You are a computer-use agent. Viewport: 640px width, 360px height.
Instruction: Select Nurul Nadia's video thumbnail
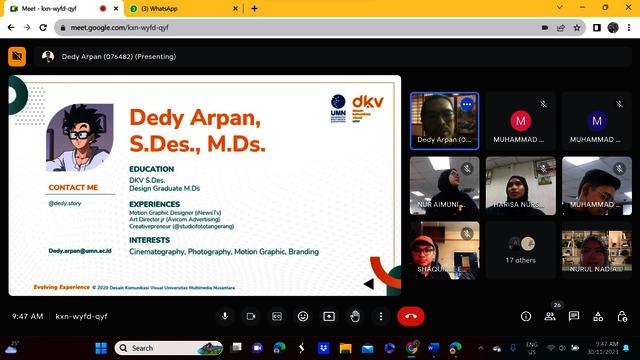[597, 251]
